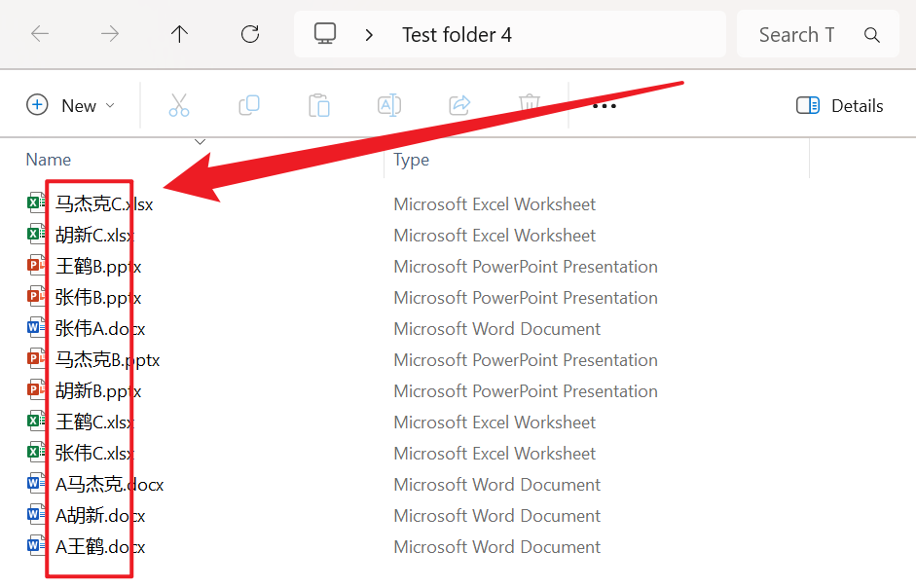
Task: Click the Copy icon in toolbar
Action: point(249,105)
